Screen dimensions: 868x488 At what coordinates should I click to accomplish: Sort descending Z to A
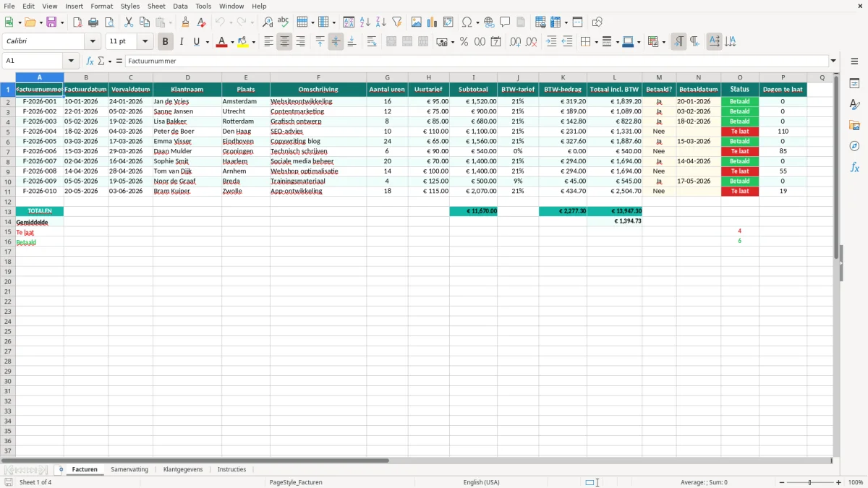381,22
